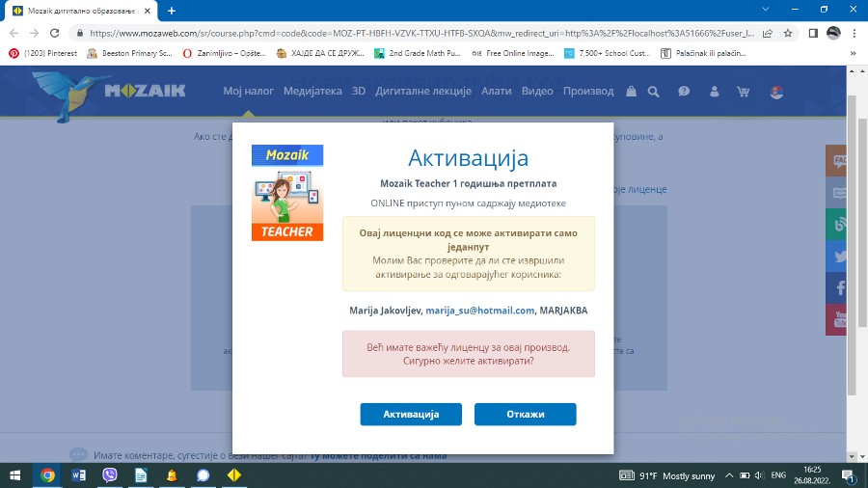The height and width of the screenshot is (488, 868).
Task: Click the help question bubble icon
Action: pos(684,92)
